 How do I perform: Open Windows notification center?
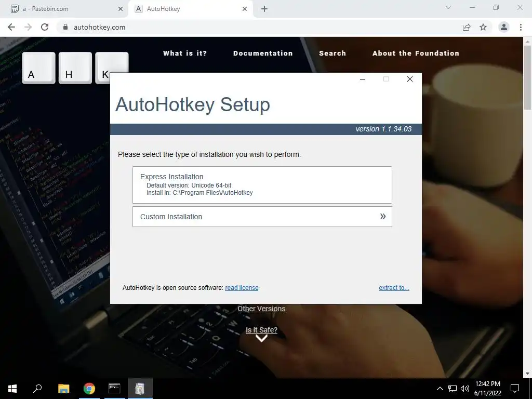[515, 389]
